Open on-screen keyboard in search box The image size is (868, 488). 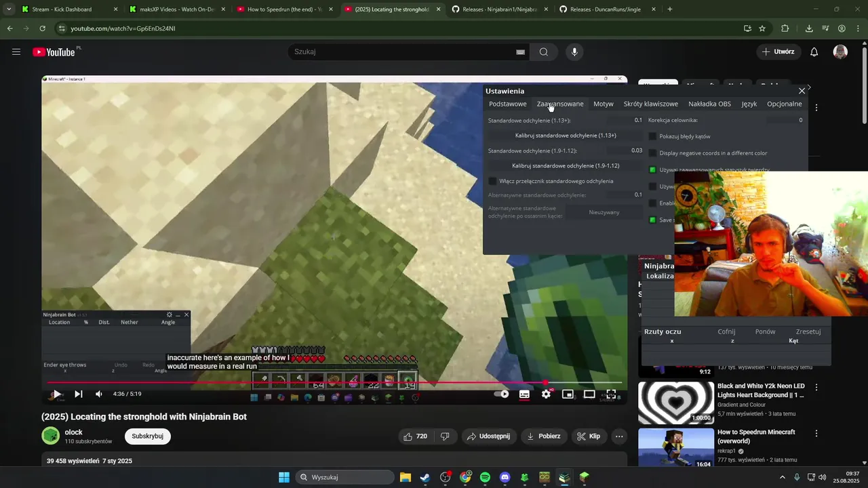coord(520,52)
